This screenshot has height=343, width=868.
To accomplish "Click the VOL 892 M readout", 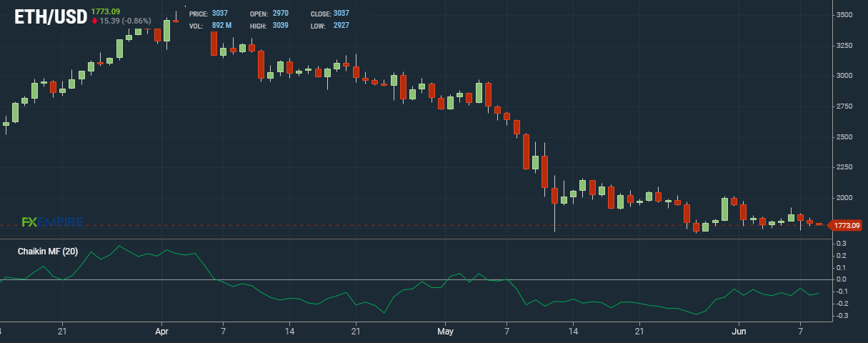I will click(210, 26).
